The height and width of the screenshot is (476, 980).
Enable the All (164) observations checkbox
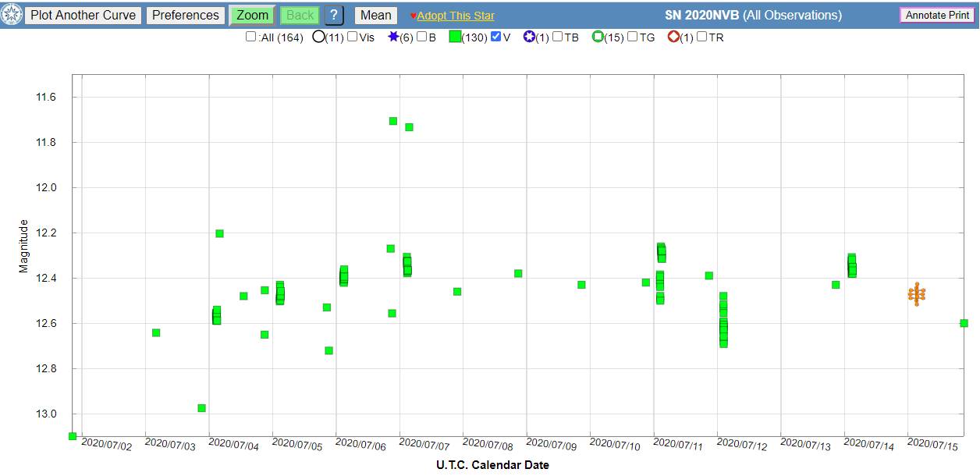(x=250, y=37)
